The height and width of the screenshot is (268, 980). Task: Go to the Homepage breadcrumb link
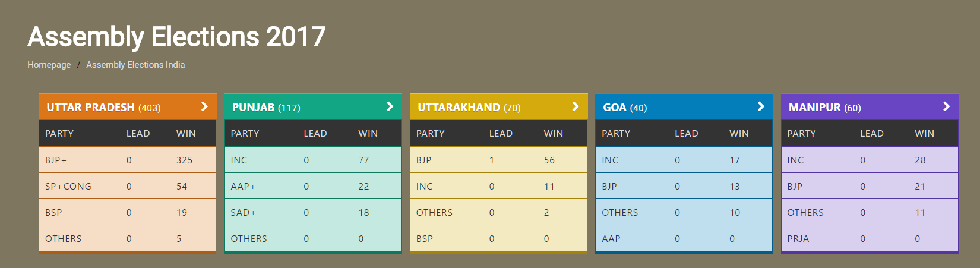point(49,65)
